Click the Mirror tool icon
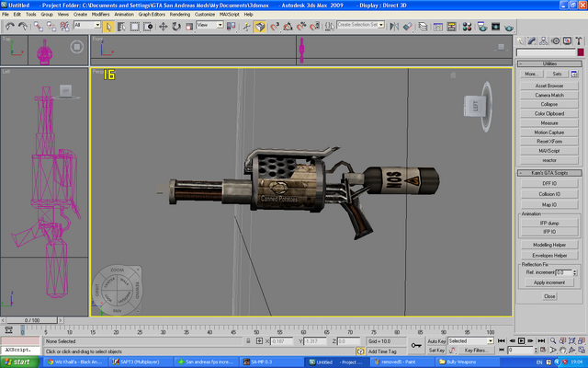This screenshot has width=588, height=368. coord(394,27)
